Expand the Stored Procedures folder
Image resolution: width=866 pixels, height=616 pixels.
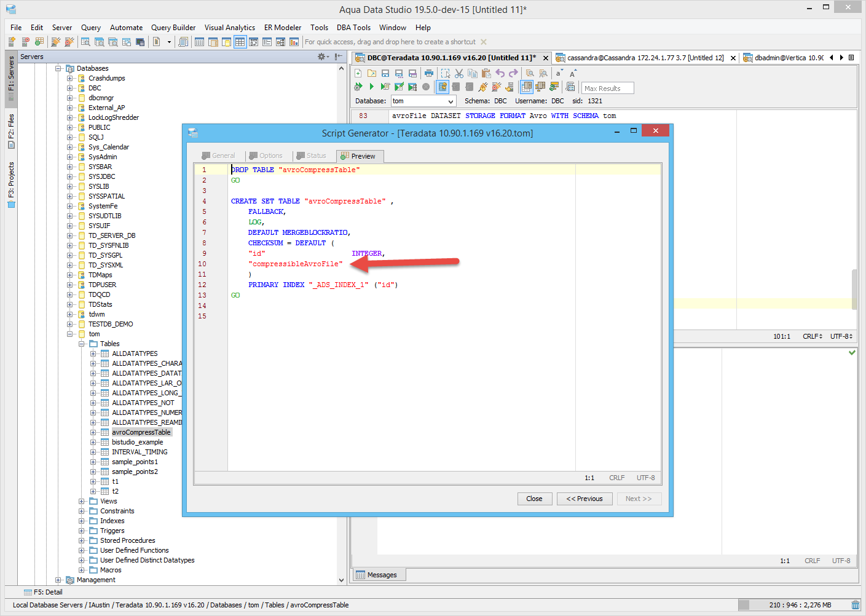(82, 540)
